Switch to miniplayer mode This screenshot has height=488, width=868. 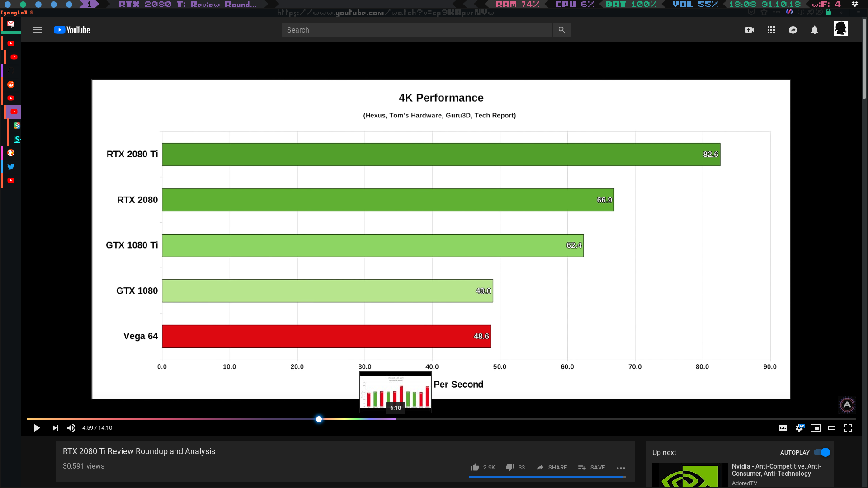tap(816, 428)
